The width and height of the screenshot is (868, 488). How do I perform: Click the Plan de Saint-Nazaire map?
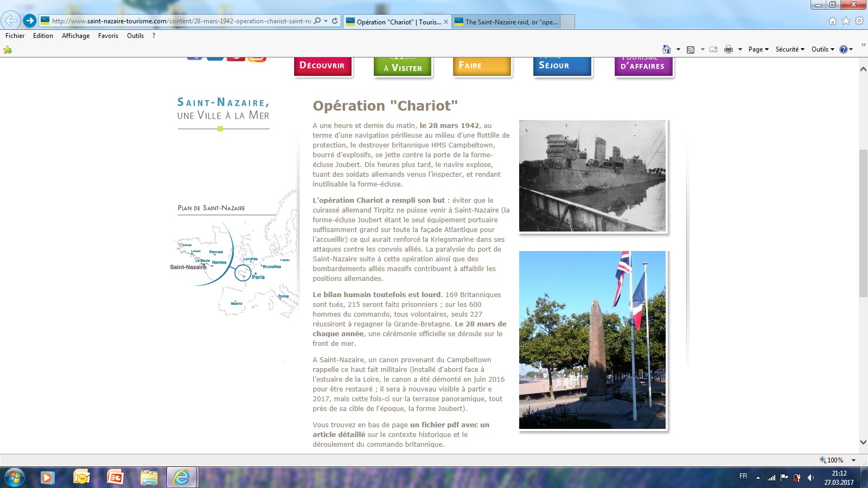(x=234, y=255)
